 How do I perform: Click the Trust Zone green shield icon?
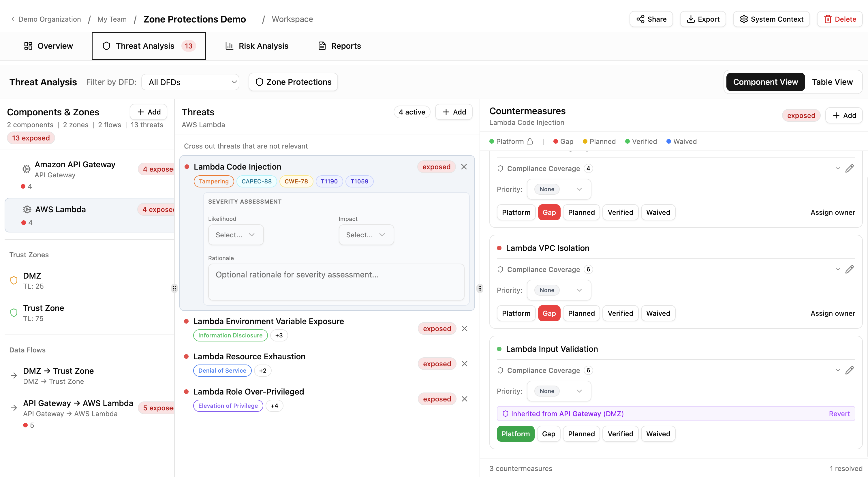coord(14,313)
